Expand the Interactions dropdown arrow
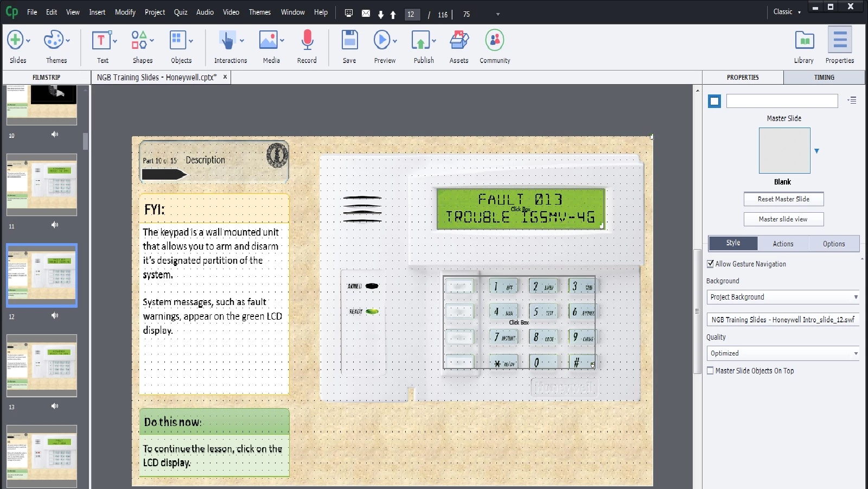868x489 pixels. point(242,41)
